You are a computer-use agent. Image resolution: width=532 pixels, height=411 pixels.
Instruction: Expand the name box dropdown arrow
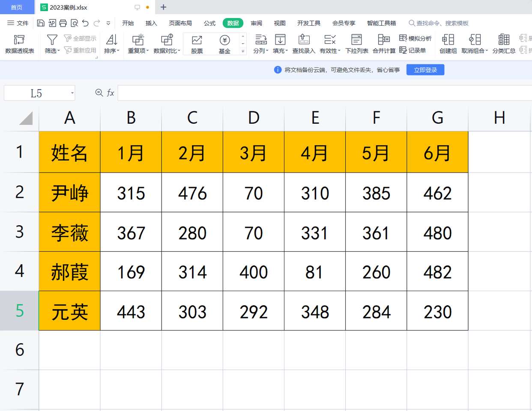[72, 93]
